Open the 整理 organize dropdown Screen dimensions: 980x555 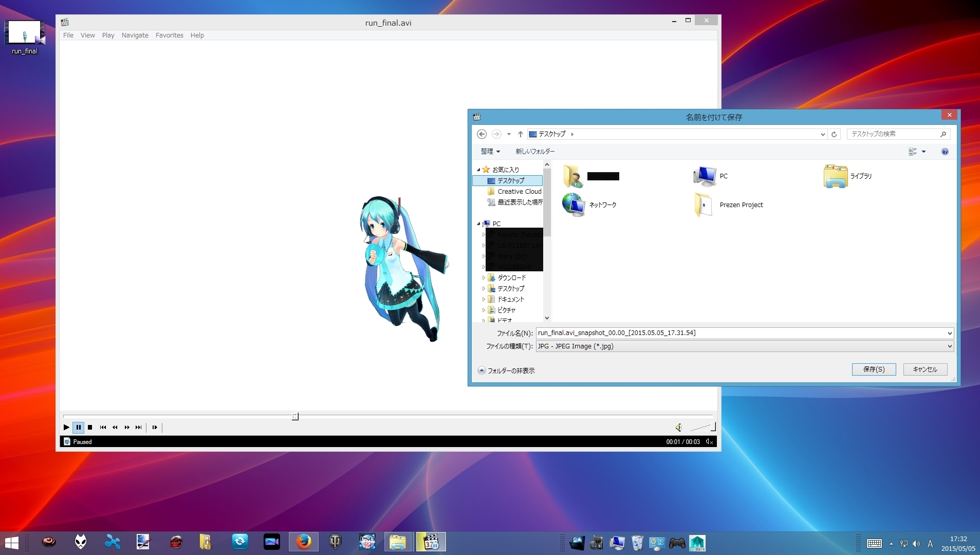click(x=490, y=151)
